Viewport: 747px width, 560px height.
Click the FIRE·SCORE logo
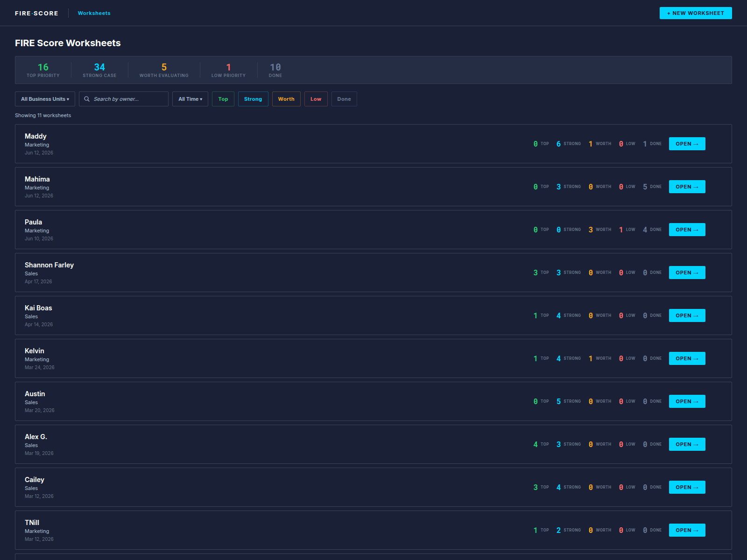pyautogui.click(x=36, y=13)
